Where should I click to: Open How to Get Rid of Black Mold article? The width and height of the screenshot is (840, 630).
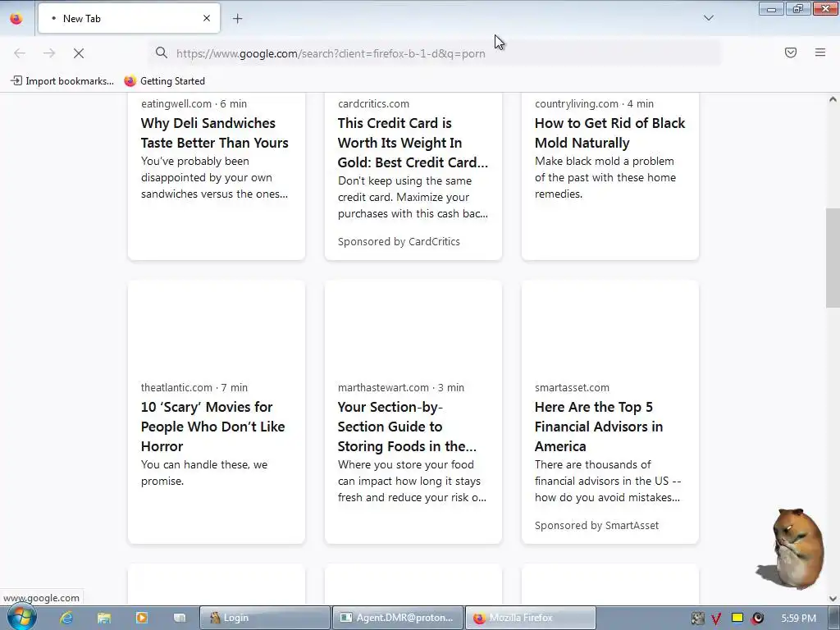point(609,133)
